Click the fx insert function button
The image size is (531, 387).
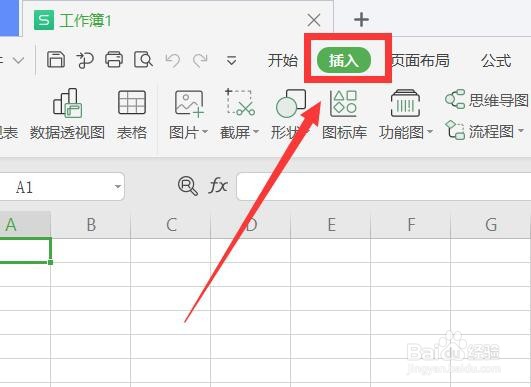click(217, 186)
